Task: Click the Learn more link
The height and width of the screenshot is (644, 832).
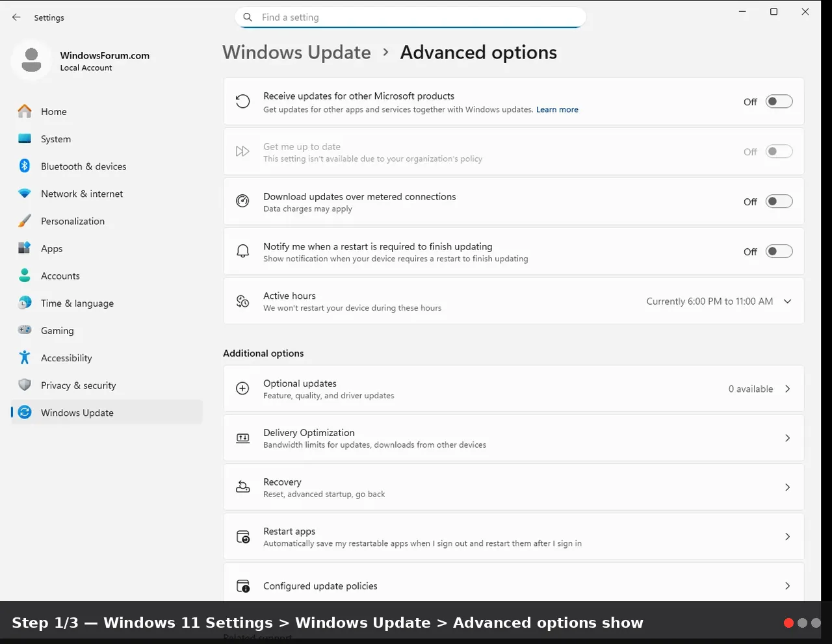Action: tap(557, 110)
